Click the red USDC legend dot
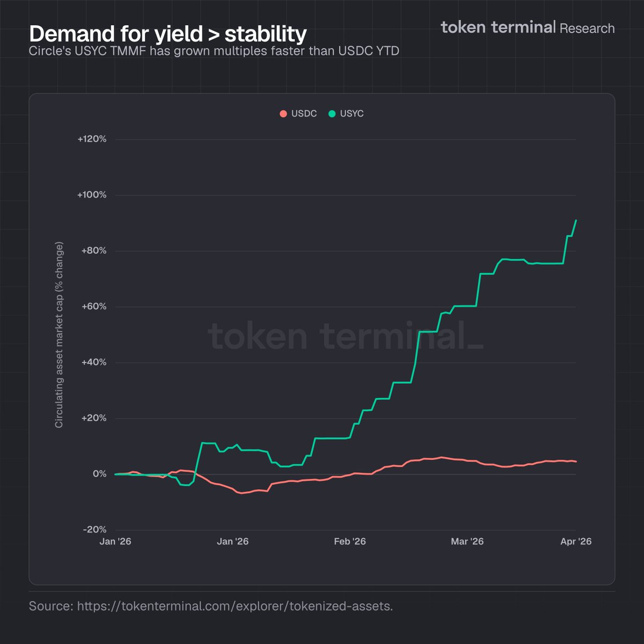The width and height of the screenshot is (644, 644). (x=283, y=114)
